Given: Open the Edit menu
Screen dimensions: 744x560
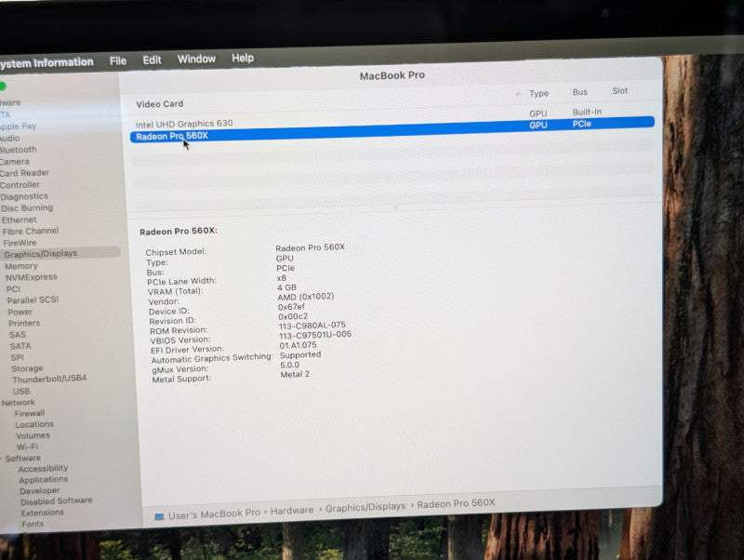Looking at the screenshot, I should 152,60.
